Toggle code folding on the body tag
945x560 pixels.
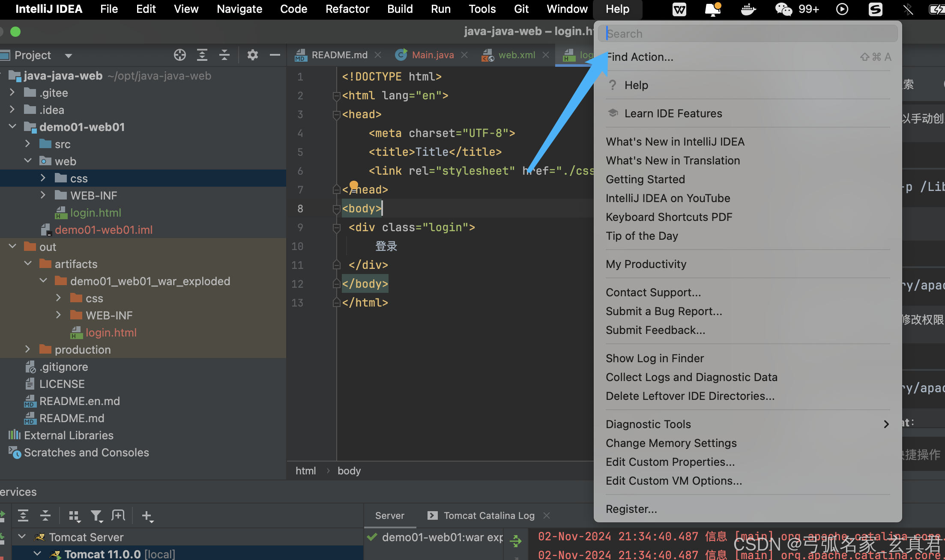point(336,209)
